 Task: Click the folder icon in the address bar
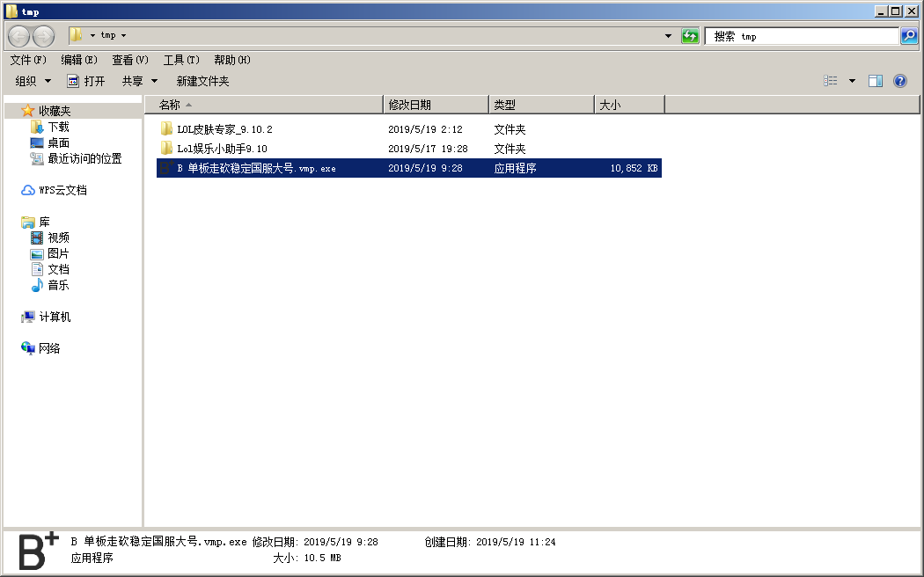click(76, 34)
